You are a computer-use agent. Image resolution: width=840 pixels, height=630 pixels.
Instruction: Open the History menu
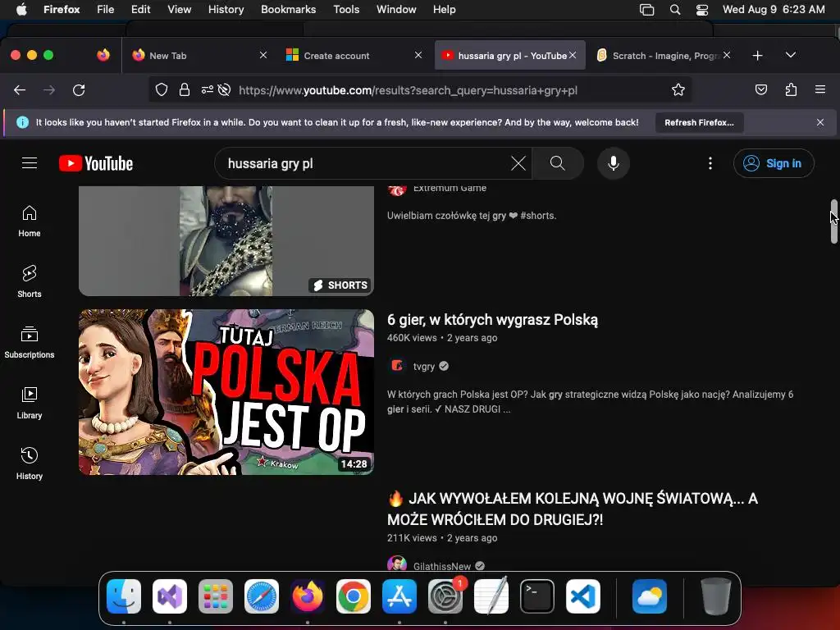click(226, 9)
